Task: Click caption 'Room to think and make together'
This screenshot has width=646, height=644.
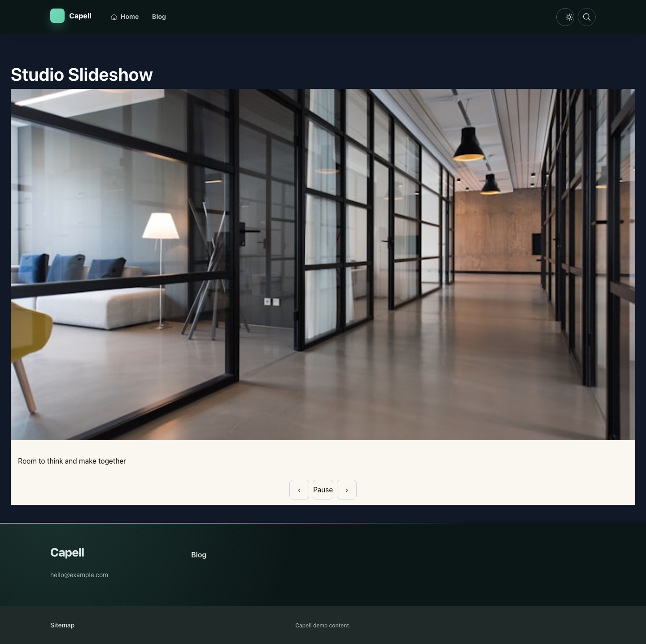Action: [x=72, y=461]
